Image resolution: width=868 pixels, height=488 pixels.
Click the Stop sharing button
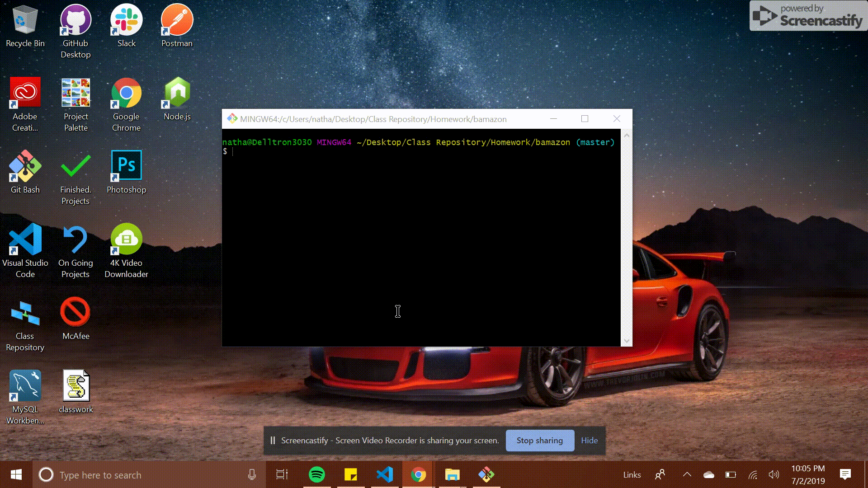pyautogui.click(x=539, y=441)
